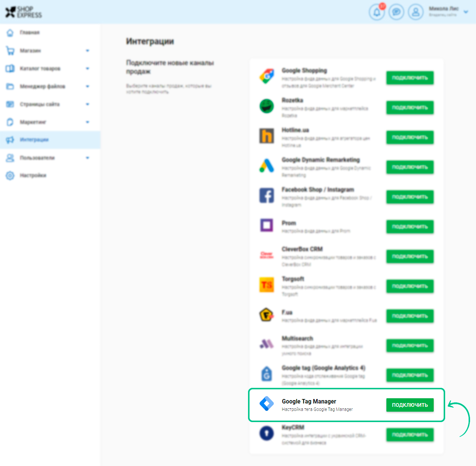
Task: Expand the Менеджер файлов submenu arrow
Action: click(x=87, y=86)
